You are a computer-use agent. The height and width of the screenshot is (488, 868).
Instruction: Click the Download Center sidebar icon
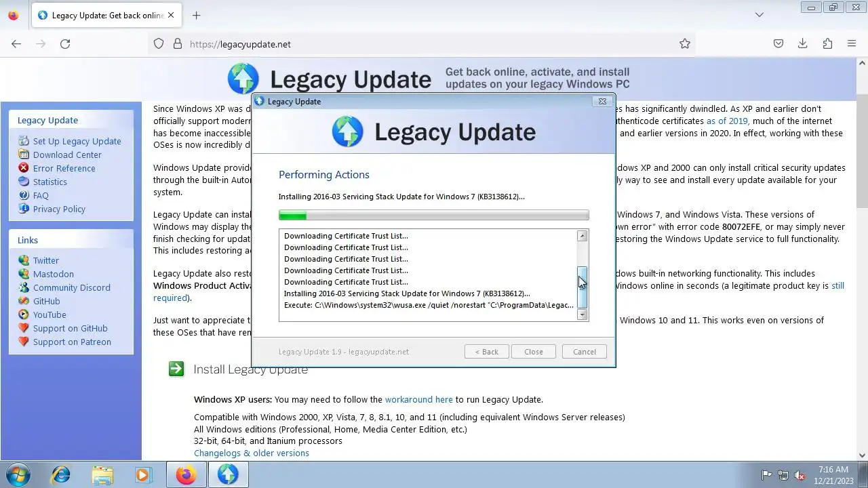(x=24, y=155)
